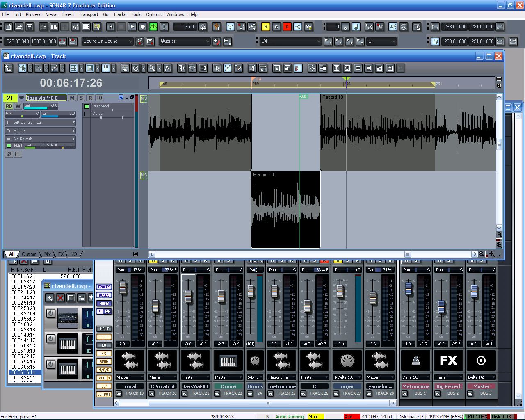Click the MAINS button in Console view

104,304
